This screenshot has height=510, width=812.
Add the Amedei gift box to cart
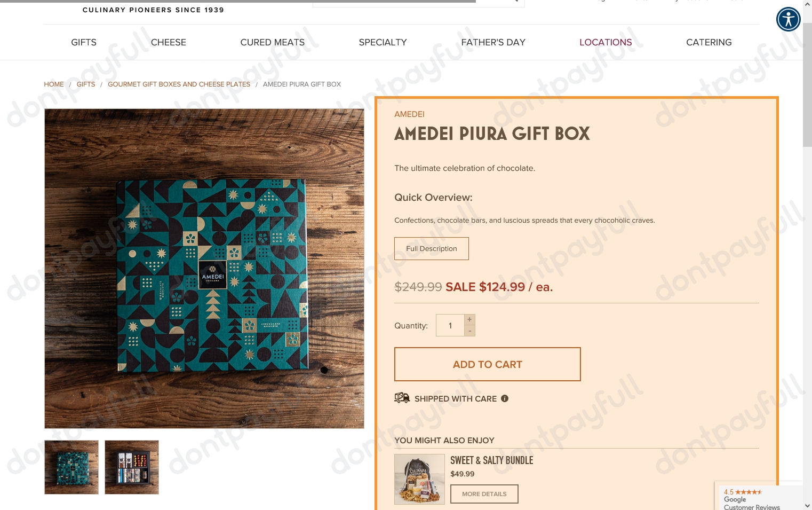tap(488, 364)
